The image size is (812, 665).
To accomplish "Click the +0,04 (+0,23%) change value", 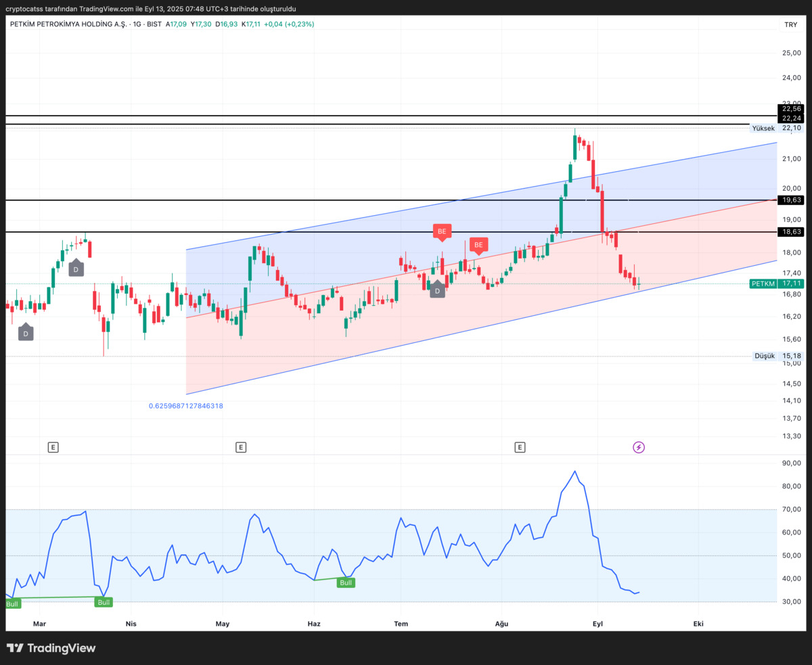I will pos(289,24).
